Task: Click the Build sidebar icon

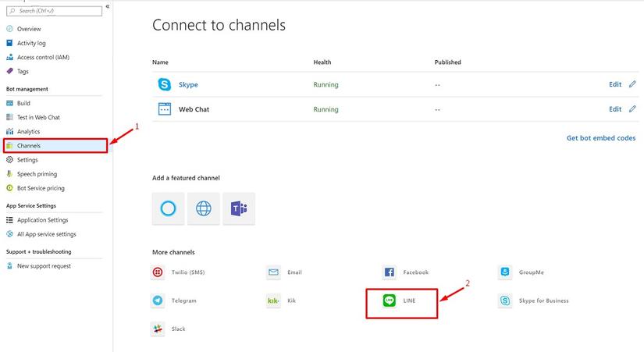Action: (9, 103)
